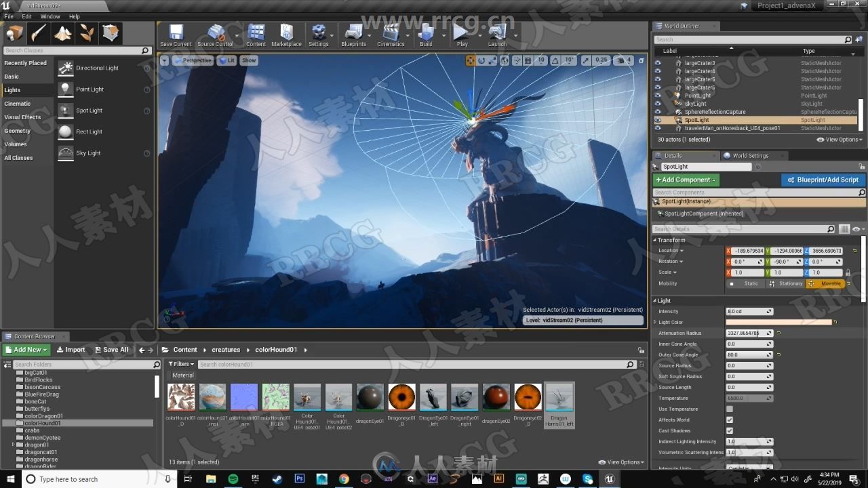
Task: Select the colorDragon01 folder
Action: click(x=43, y=416)
